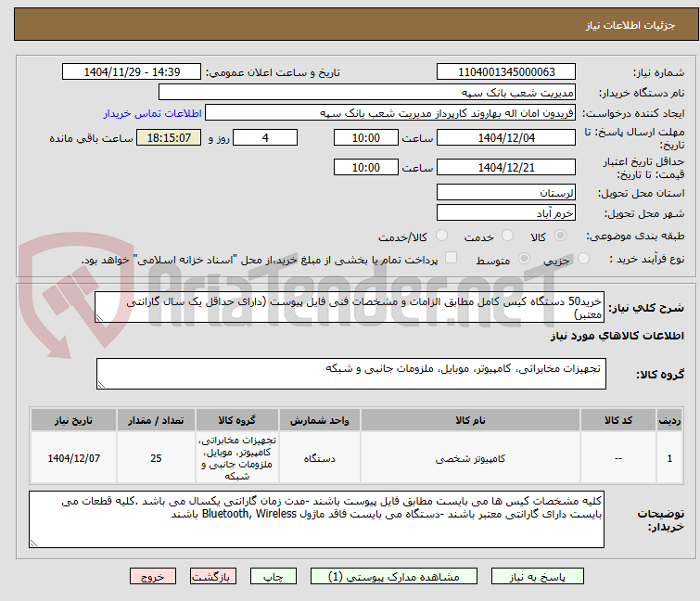This screenshot has height=601, width=700.
Task: Open the اطلاعات تماس خریدار link
Action: [153, 113]
